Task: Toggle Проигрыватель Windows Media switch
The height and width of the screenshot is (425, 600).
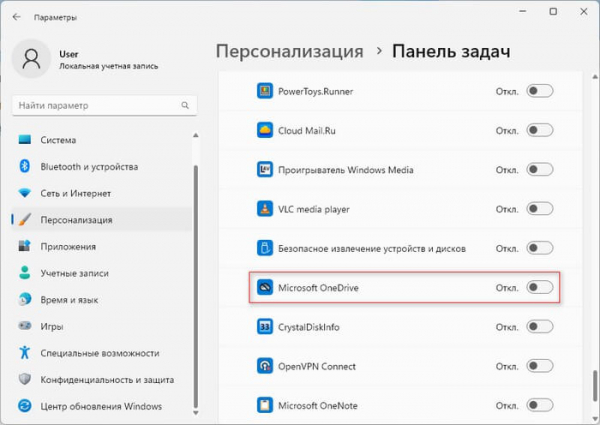Action: click(x=540, y=169)
